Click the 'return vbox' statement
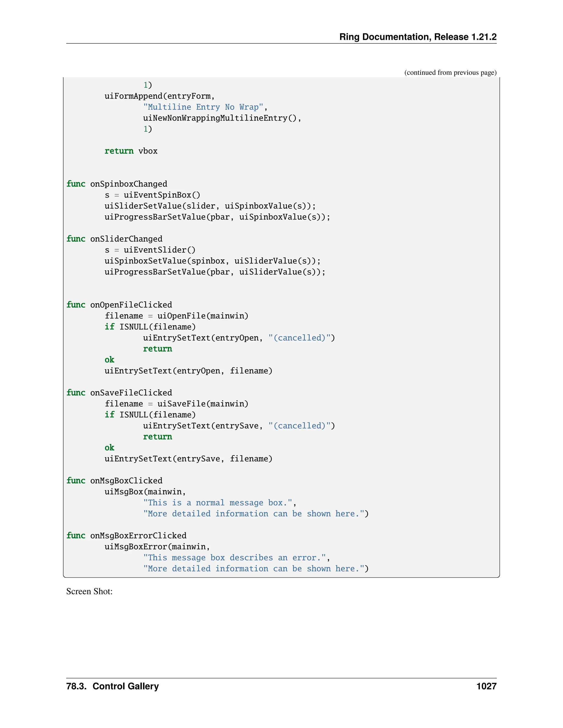Image resolution: width=563 pixels, height=728 pixels. click(131, 151)
